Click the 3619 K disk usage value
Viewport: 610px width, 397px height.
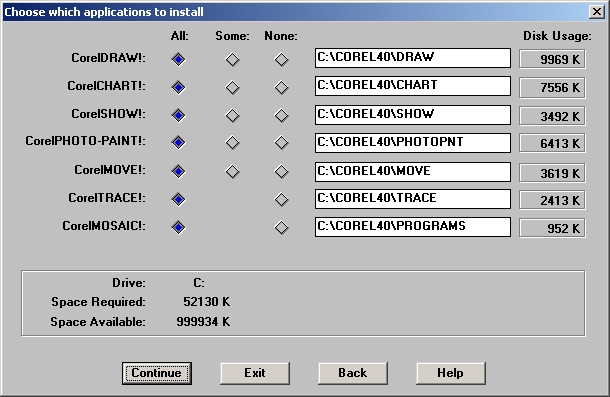click(552, 173)
